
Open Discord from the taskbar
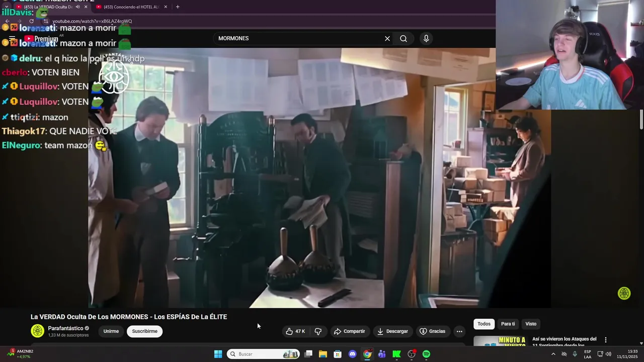coord(352,354)
